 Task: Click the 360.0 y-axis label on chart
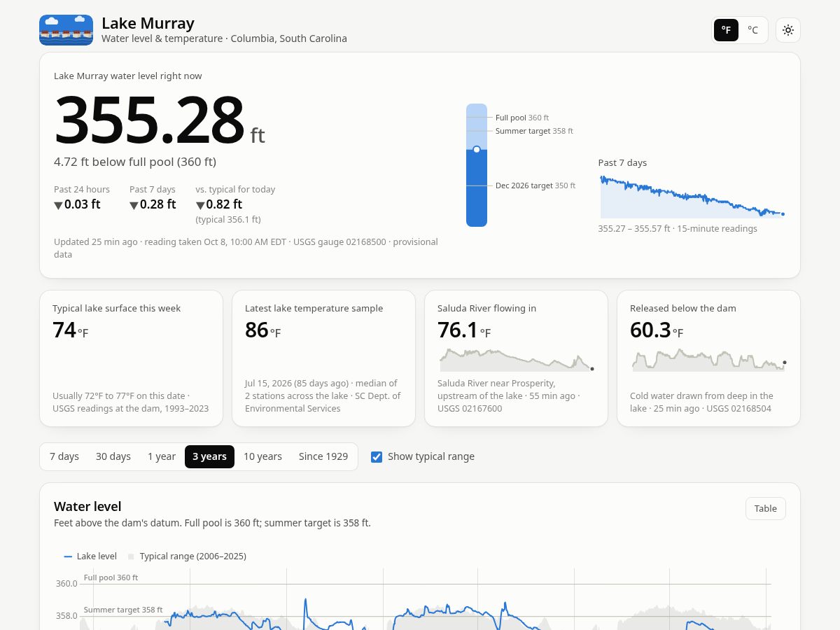click(x=66, y=583)
